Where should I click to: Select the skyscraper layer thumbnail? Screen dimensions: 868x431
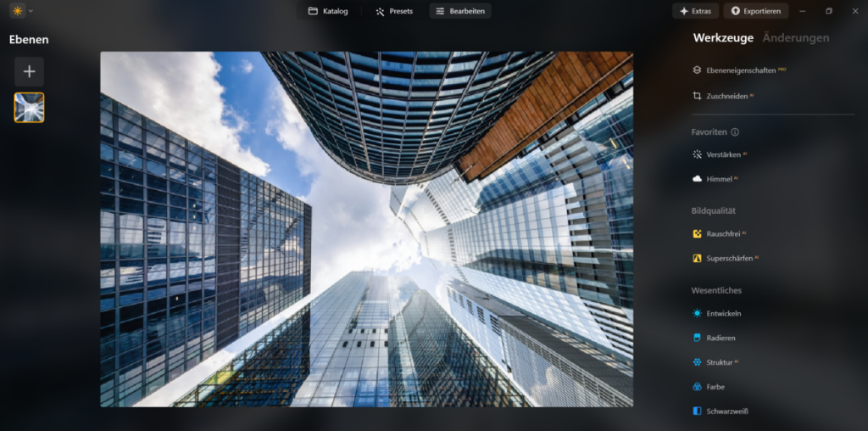(x=29, y=108)
